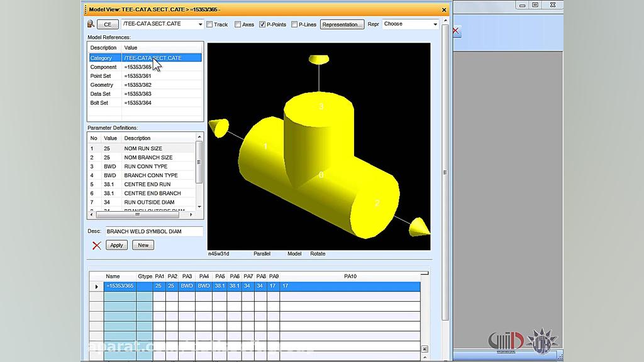644x362 pixels.
Task: Click the Parameter Definitions scroll-down arrow
Action: (x=199, y=206)
